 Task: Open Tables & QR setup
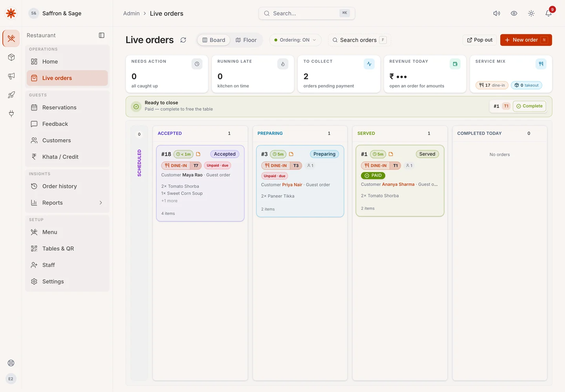click(x=67, y=249)
